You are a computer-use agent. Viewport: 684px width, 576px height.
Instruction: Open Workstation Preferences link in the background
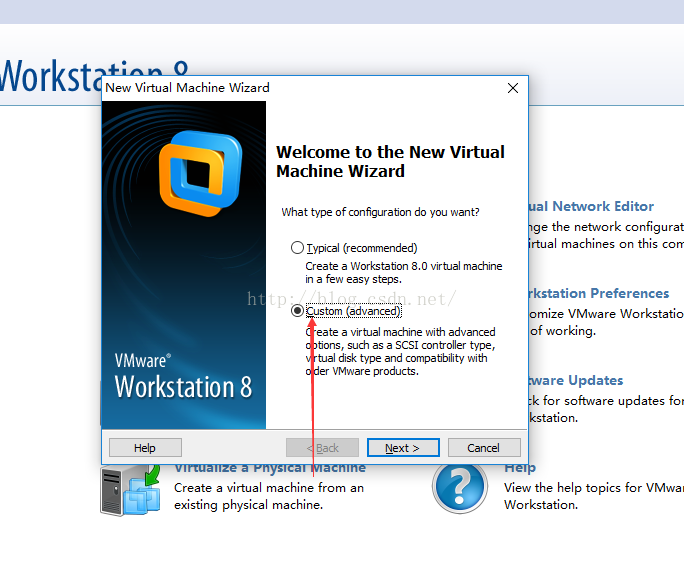[598, 293]
